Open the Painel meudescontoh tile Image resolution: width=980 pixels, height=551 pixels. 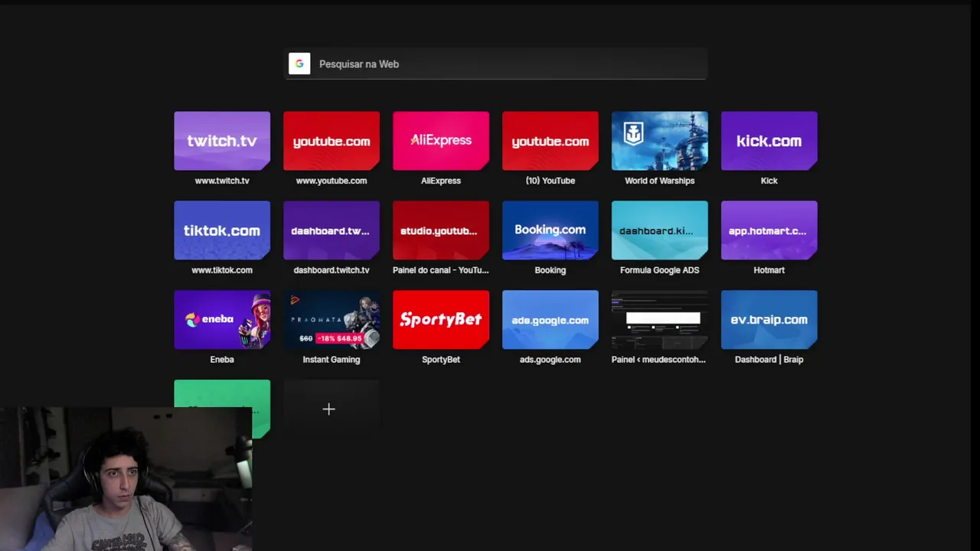(660, 320)
